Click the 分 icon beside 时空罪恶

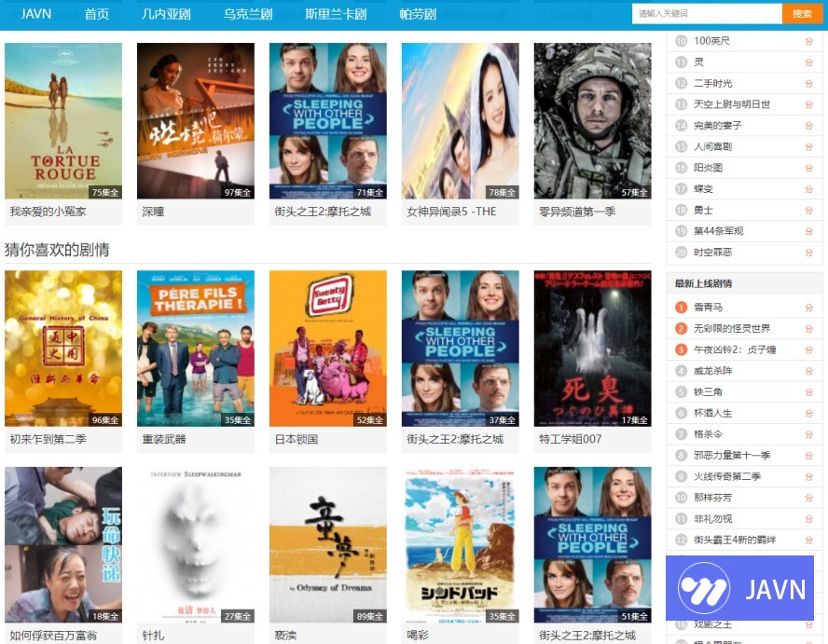[x=808, y=253]
